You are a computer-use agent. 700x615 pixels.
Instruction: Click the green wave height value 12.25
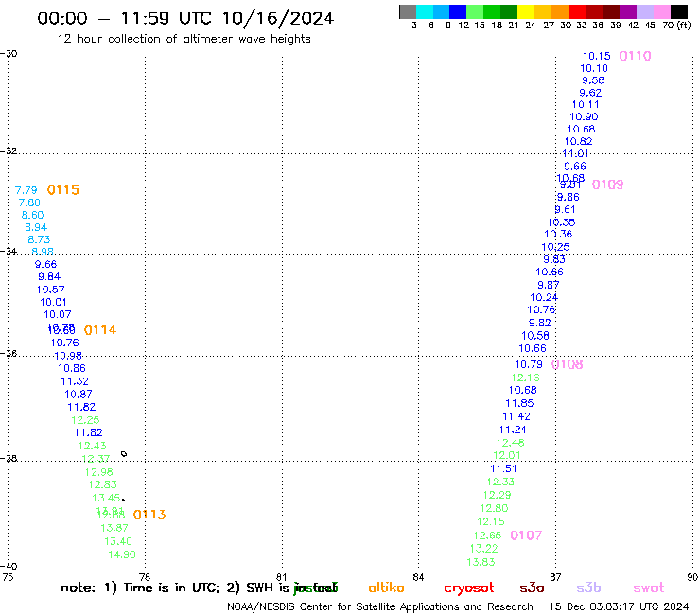85,420
